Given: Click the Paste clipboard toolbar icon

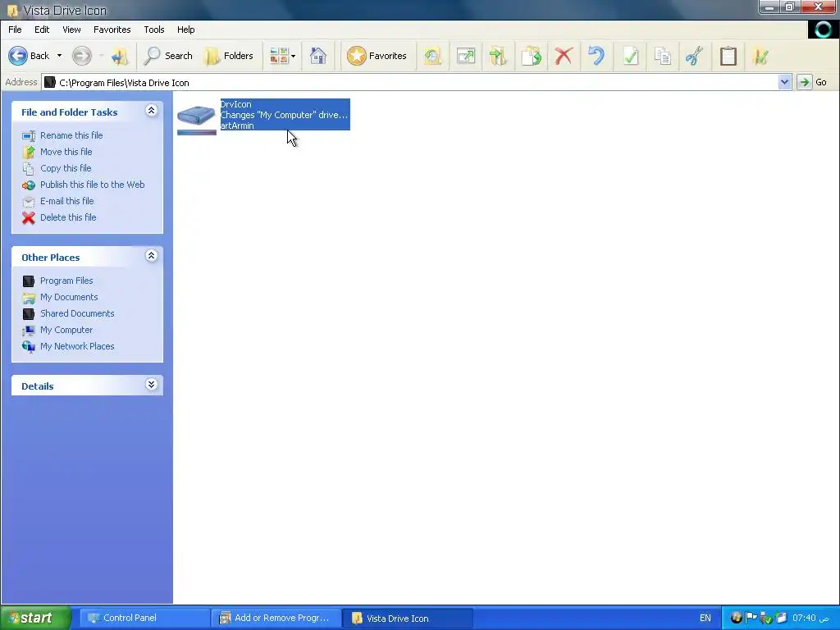Looking at the screenshot, I should pos(728,56).
